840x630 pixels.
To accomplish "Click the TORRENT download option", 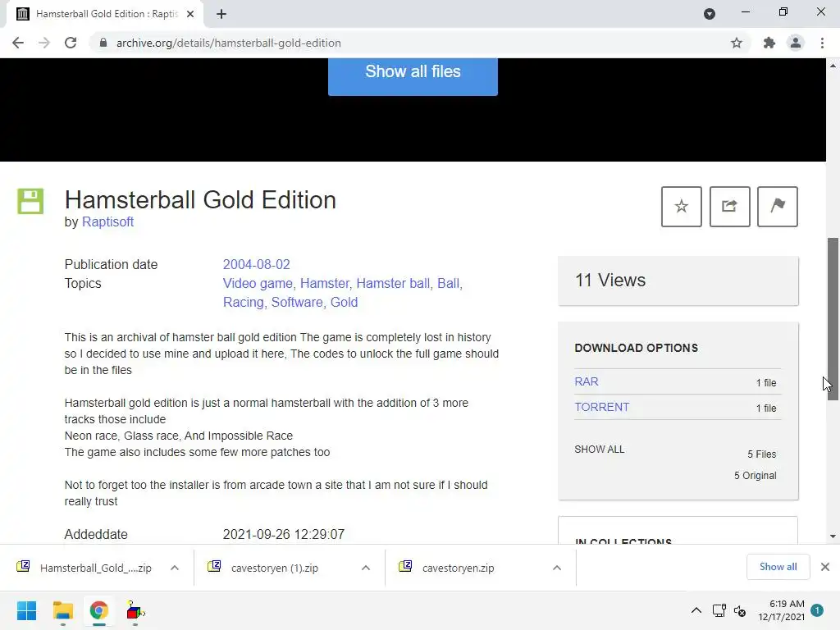I will [601, 407].
